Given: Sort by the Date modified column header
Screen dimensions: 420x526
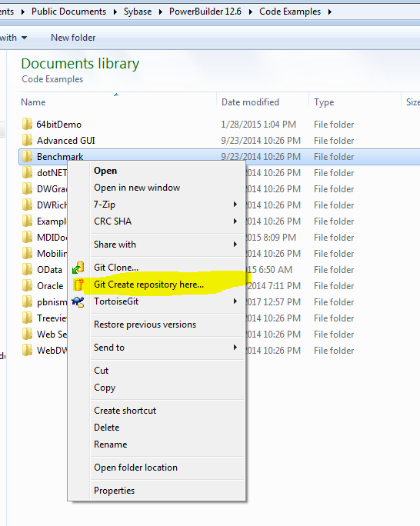Looking at the screenshot, I should click(x=262, y=102).
